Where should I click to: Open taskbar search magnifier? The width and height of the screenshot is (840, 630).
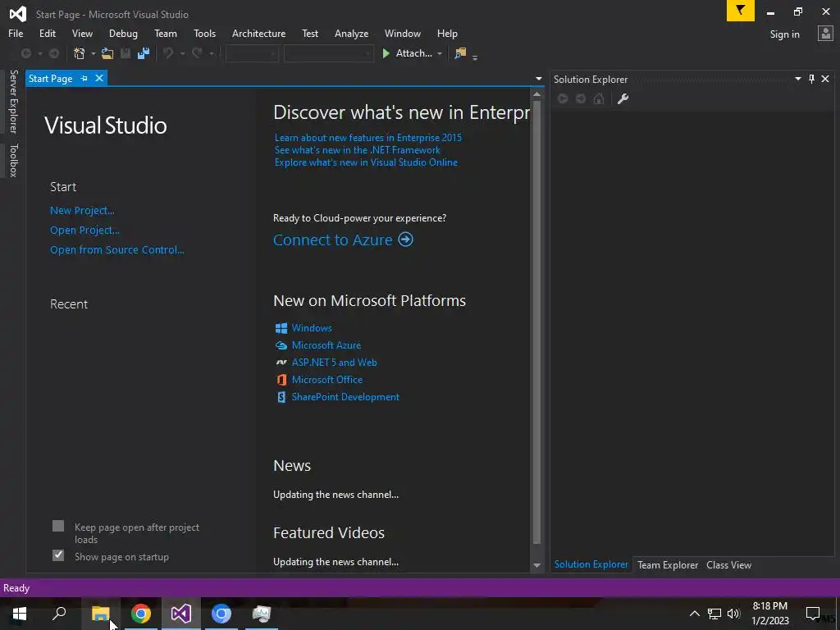tap(59, 614)
